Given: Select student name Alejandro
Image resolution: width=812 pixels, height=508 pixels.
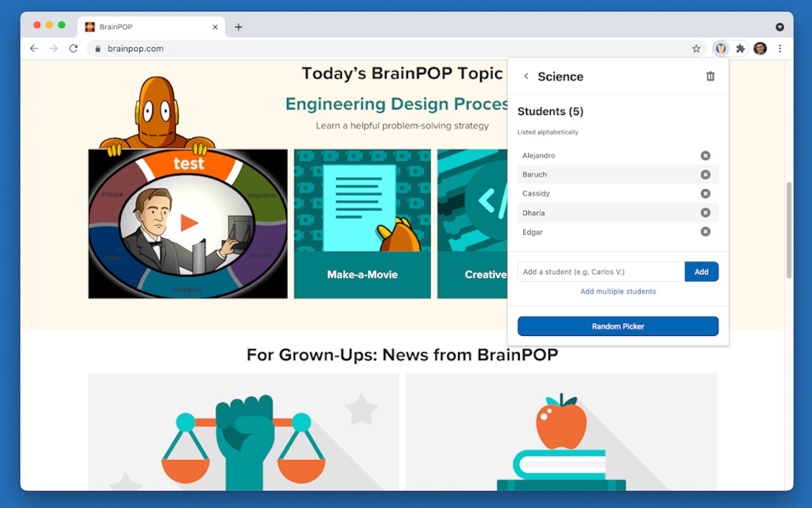Looking at the screenshot, I should point(539,156).
